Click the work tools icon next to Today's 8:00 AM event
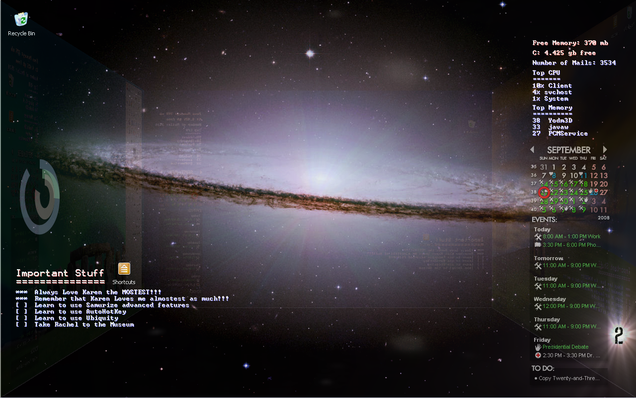This screenshot has height=398, width=636. coord(538,237)
